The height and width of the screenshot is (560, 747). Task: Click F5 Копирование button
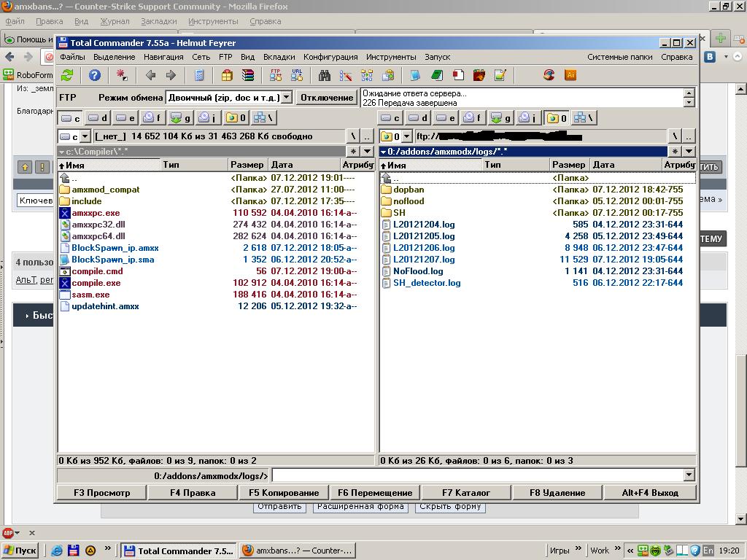point(284,493)
